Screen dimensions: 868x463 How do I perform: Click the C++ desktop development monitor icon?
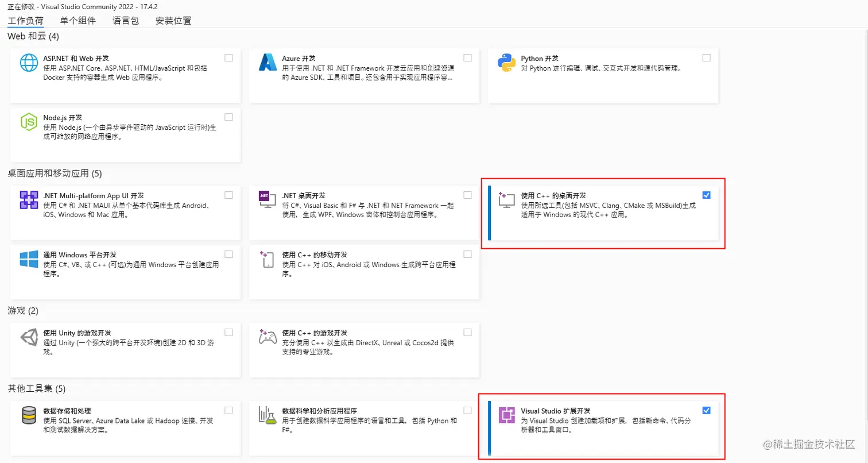(507, 200)
